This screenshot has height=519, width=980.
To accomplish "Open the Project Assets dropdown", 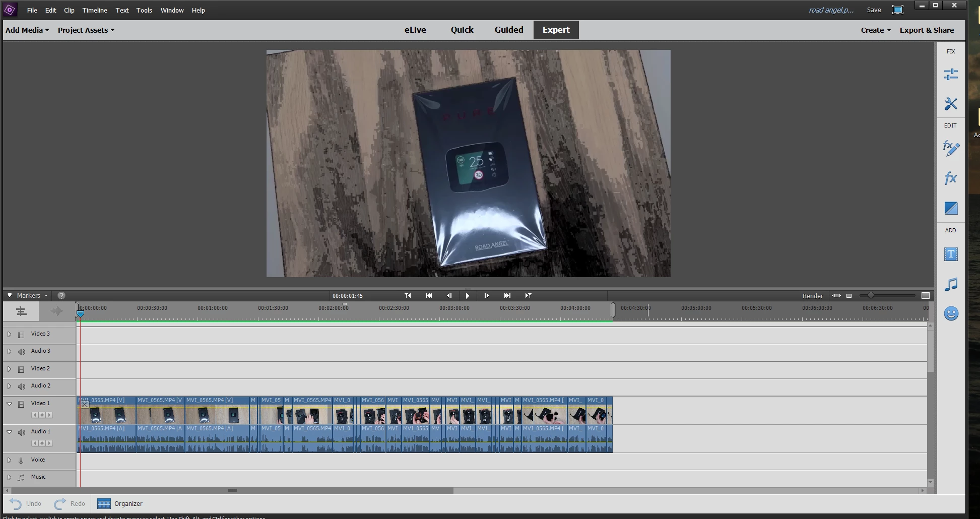I will point(86,30).
